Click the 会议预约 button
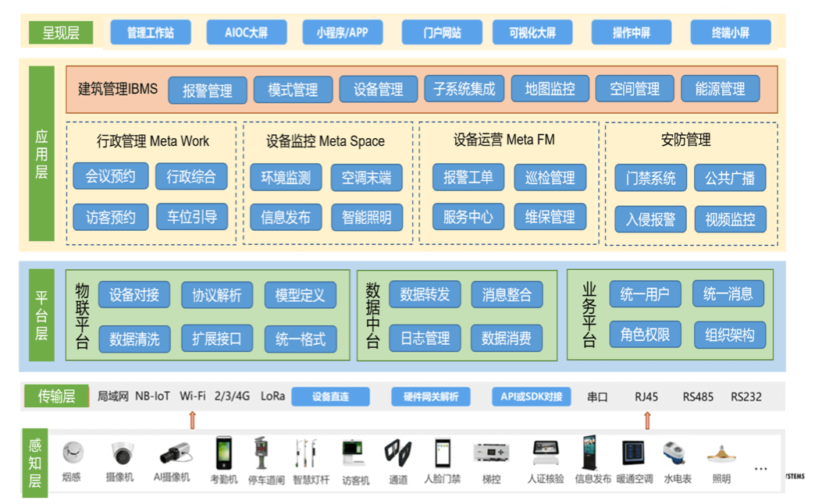 (x=110, y=176)
